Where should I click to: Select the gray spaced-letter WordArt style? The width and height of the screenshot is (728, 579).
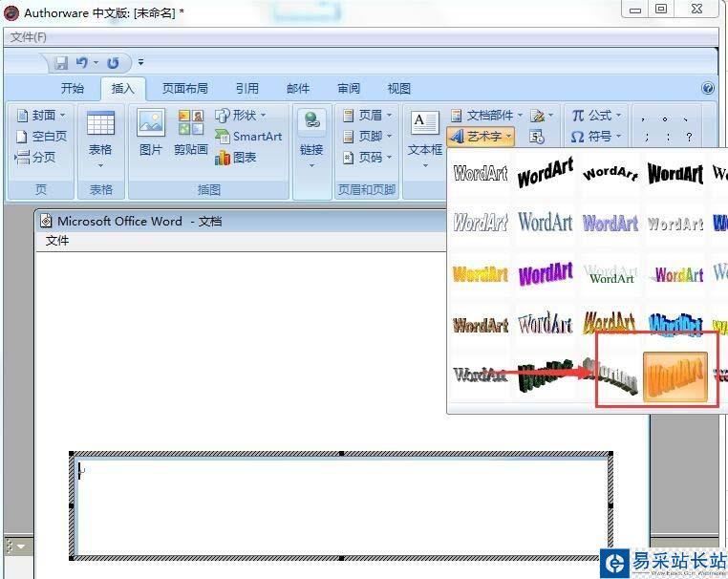[675, 223]
